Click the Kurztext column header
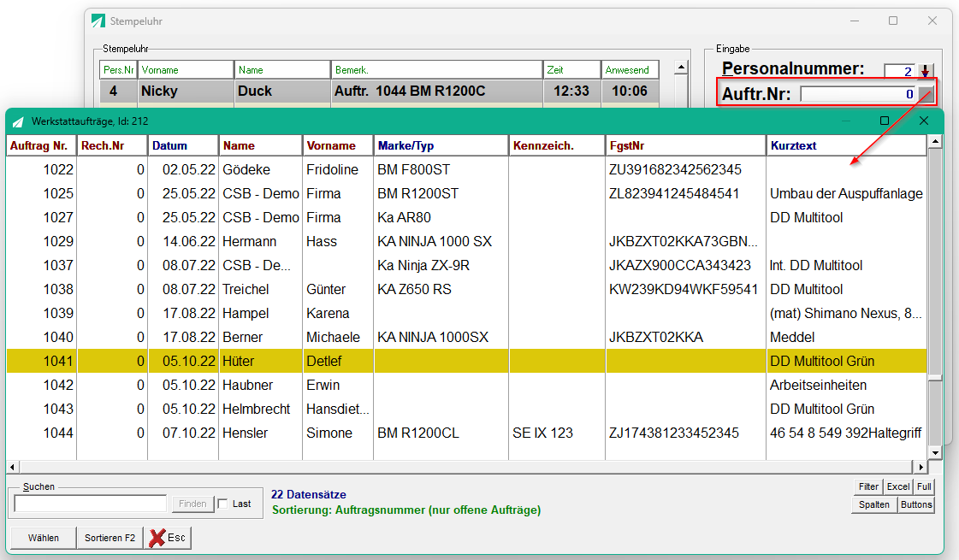Viewport: 959px width, 560px height. [x=846, y=145]
